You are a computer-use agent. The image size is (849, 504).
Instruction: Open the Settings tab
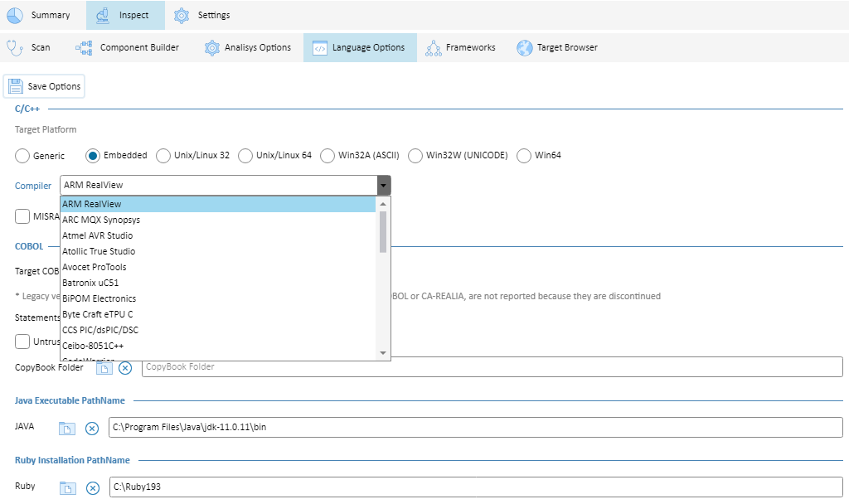pyautogui.click(x=201, y=14)
